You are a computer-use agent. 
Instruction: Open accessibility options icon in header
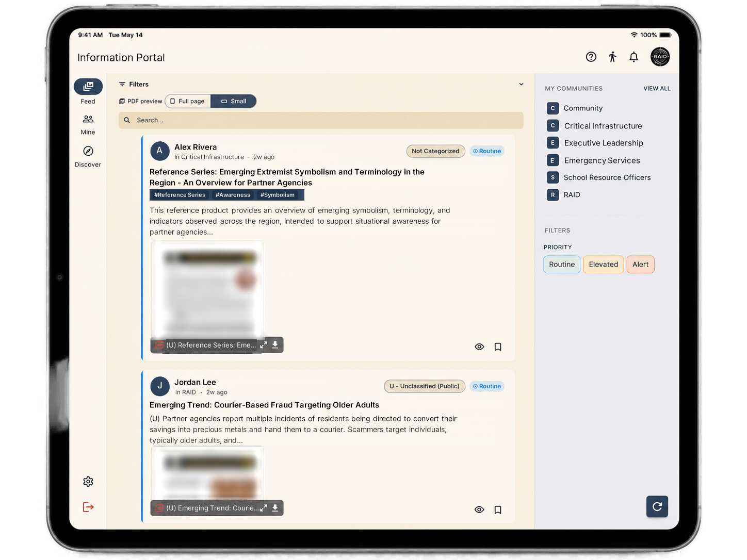pyautogui.click(x=612, y=57)
